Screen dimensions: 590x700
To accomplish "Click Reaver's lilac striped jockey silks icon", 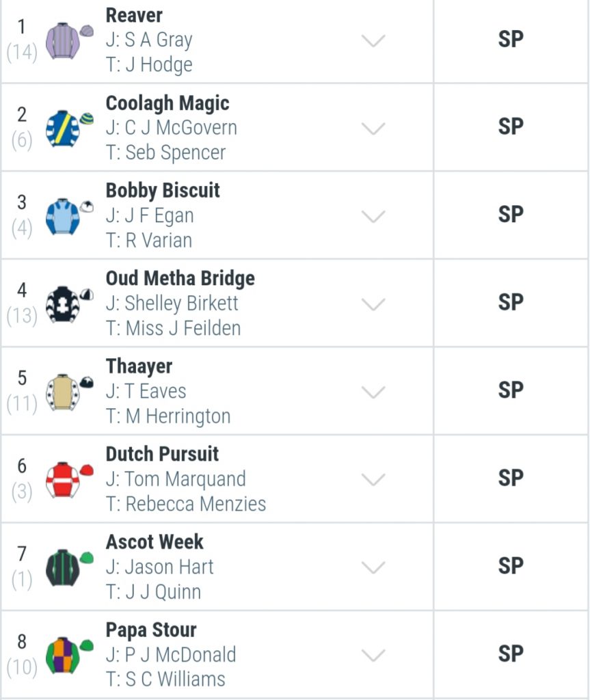I will tap(69, 40).
